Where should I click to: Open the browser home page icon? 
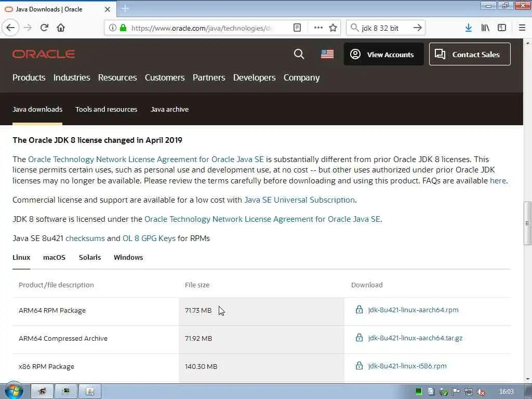[61, 28]
